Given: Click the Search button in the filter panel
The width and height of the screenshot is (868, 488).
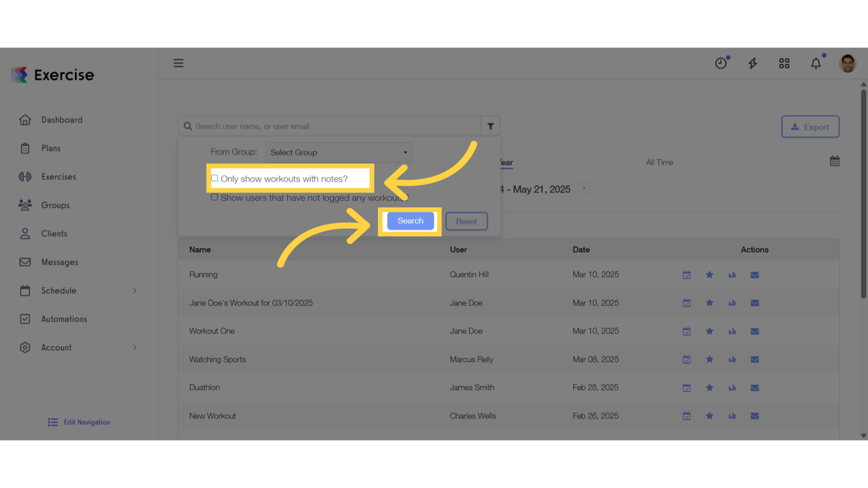Looking at the screenshot, I should 409,220.
